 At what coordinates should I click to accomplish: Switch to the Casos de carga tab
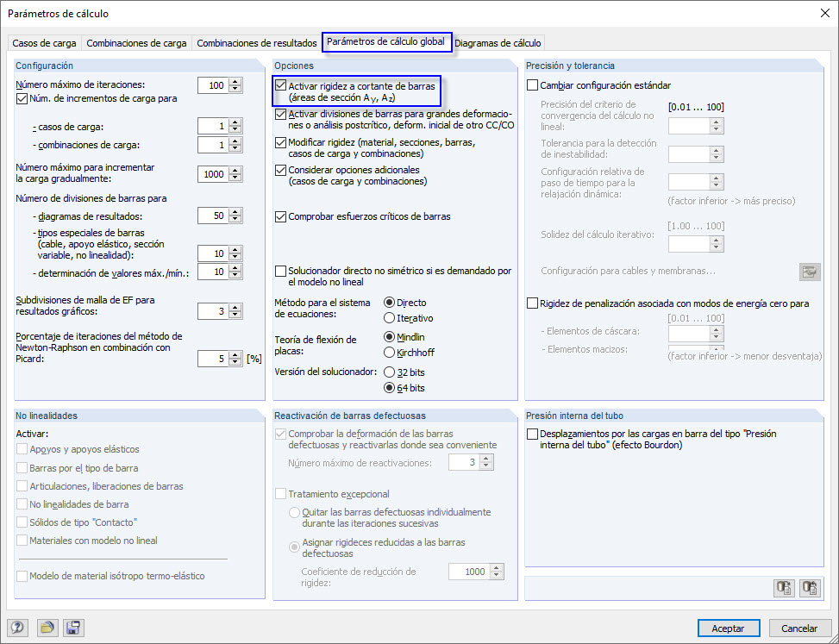point(43,42)
